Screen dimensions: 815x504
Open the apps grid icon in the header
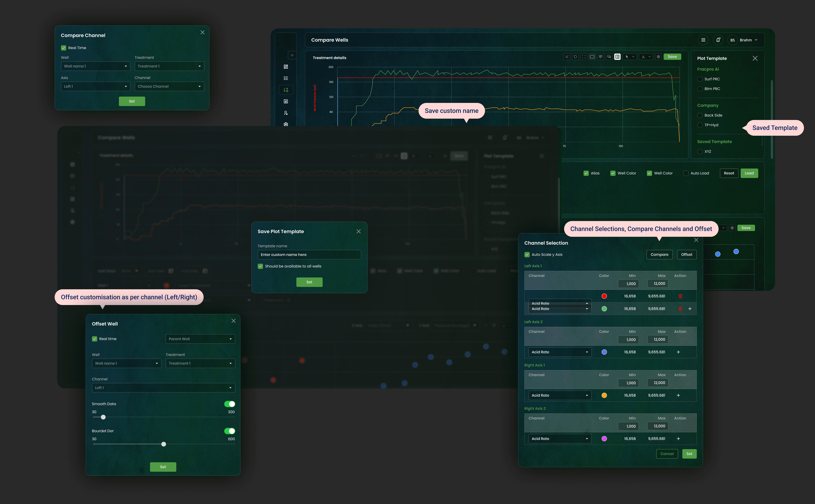703,40
